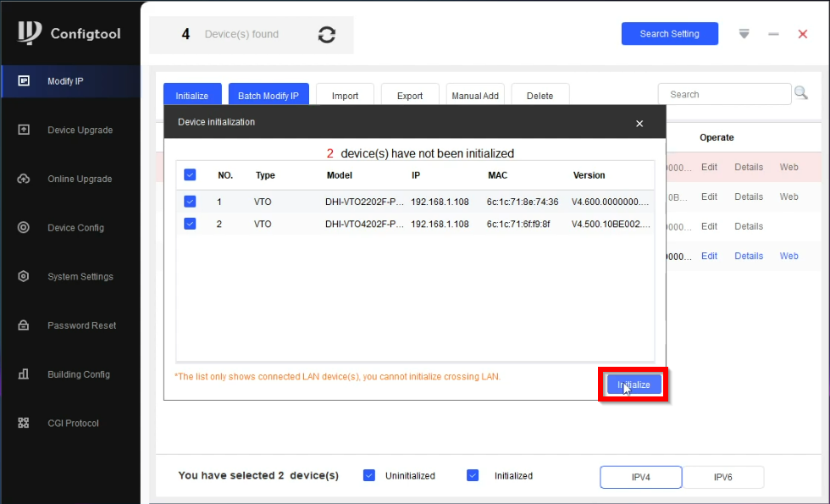Uncheck device number 1 VTO2202F checkbox
Screen dimensions: 830x504
pyautogui.click(x=190, y=202)
